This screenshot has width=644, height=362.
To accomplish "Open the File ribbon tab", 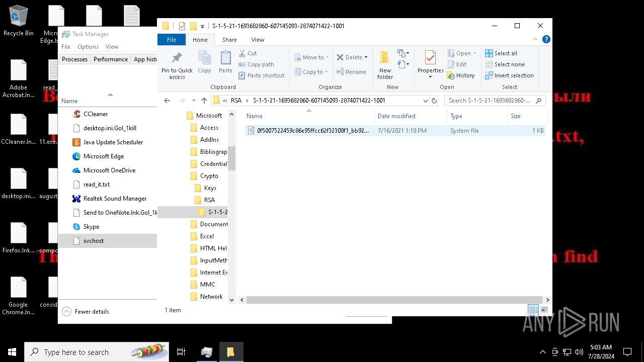I will (x=172, y=40).
